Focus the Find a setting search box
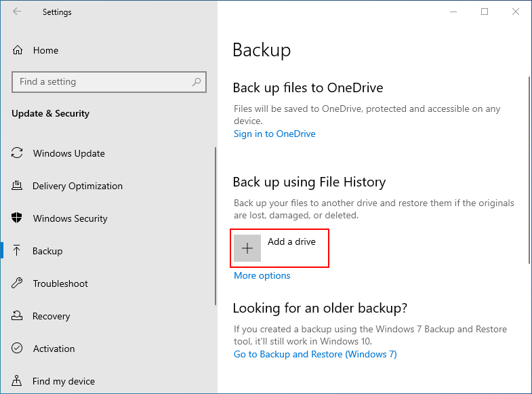The height and width of the screenshot is (394, 532). click(x=109, y=82)
